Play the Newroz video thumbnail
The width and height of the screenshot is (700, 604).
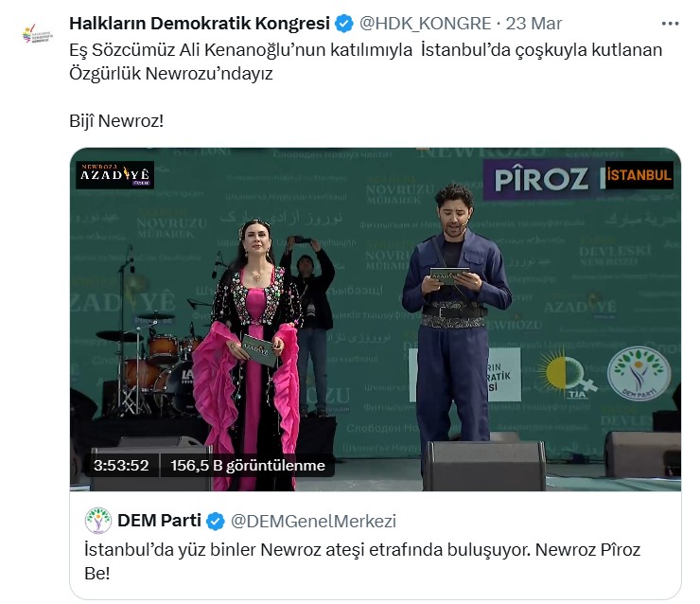pos(376,319)
